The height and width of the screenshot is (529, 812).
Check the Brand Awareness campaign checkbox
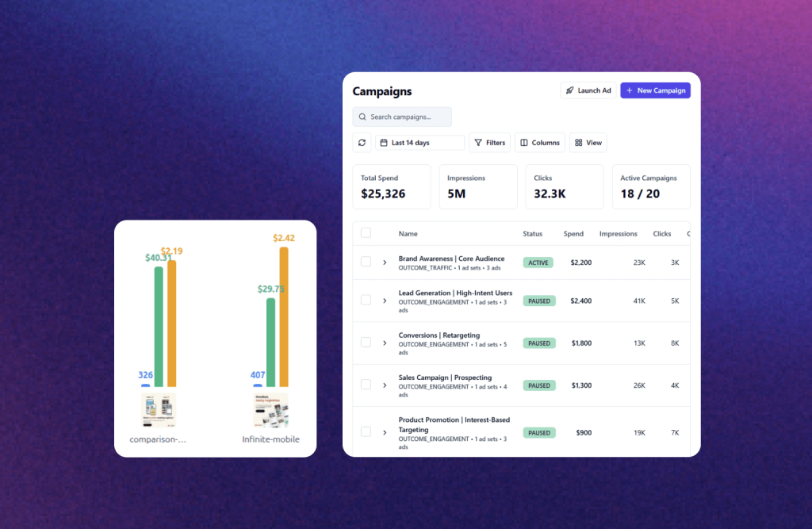pyautogui.click(x=366, y=262)
